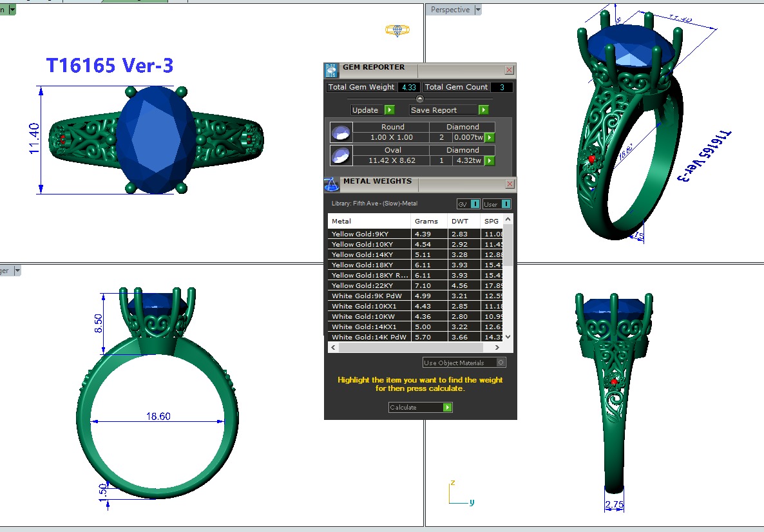The image size is (764, 532).
Task: Click the horizontal scroll left arrow in metal table
Action: [x=333, y=347]
